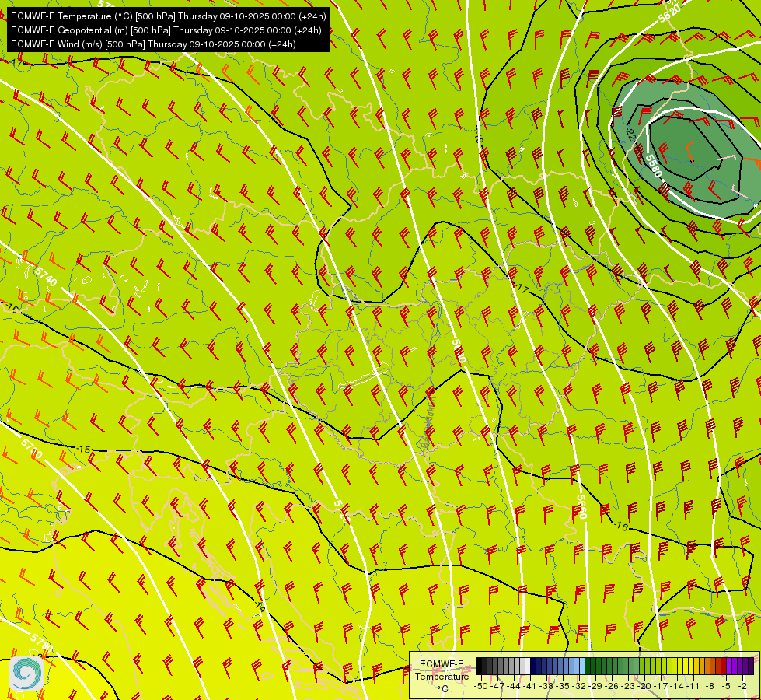Viewport: 761px width, 700px height.
Task: Click the -26 value on the legend scale
Action: 612,686
